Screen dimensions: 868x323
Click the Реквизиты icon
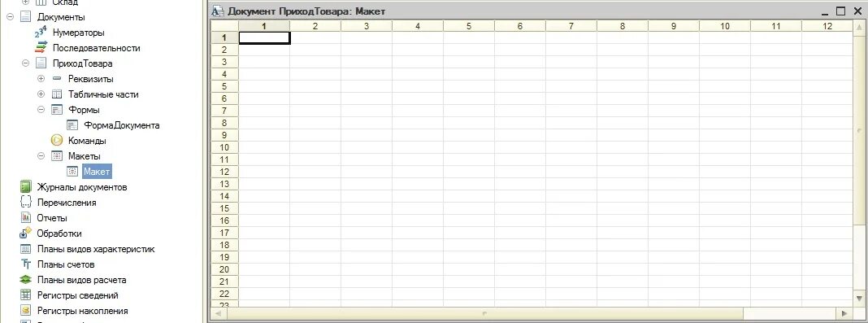click(x=56, y=79)
